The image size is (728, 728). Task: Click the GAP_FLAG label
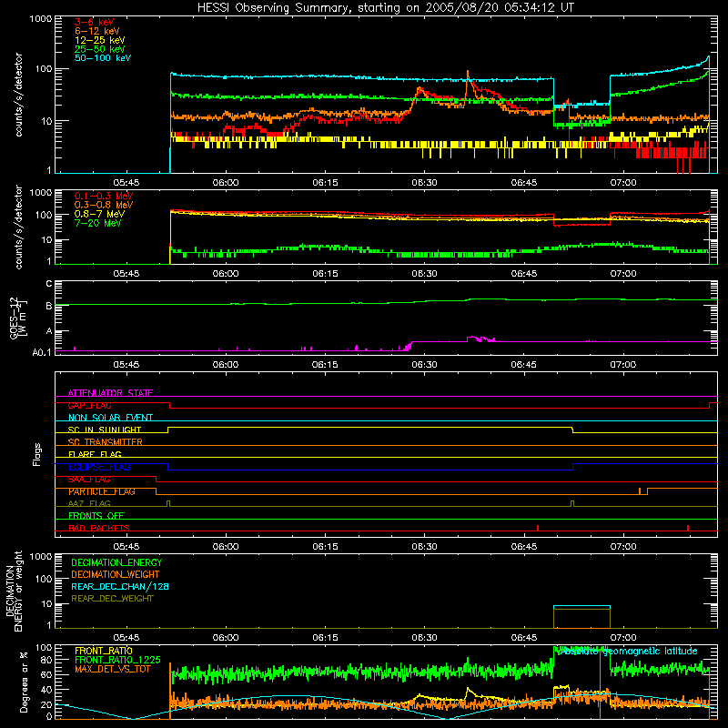click(89, 405)
